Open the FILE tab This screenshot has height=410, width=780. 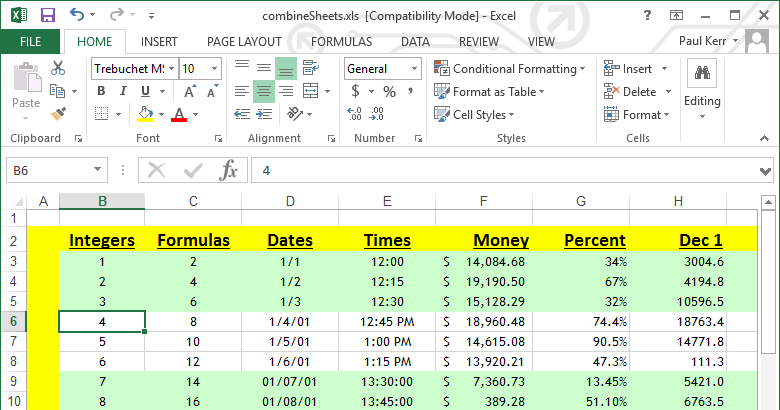30,42
